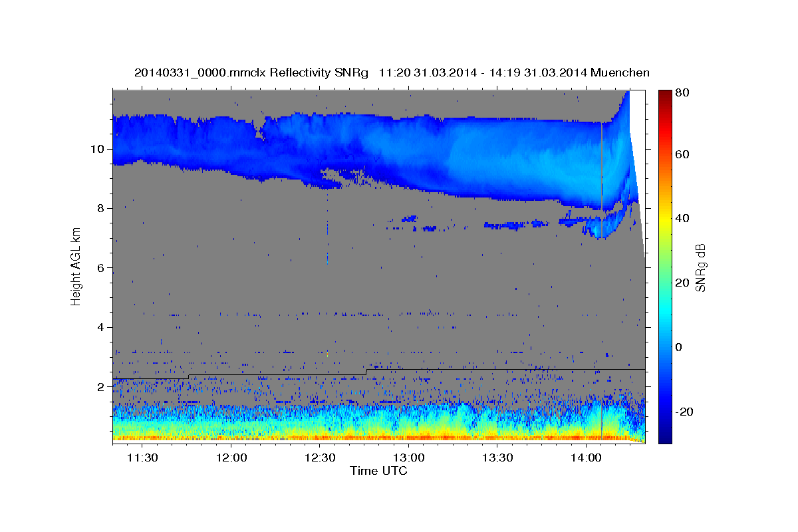This screenshot has width=798, height=532.
Task: Click the 'Time UTC' x-axis label
Action: pos(378,471)
